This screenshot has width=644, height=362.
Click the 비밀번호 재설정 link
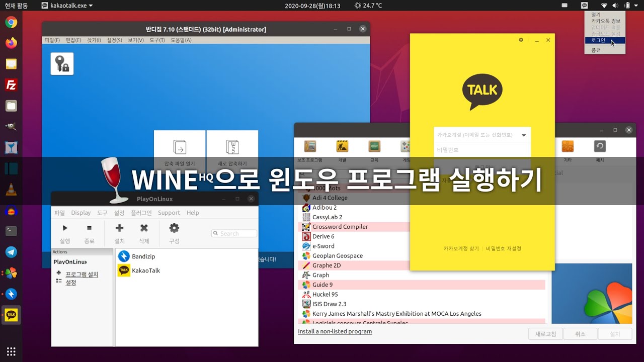(504, 248)
